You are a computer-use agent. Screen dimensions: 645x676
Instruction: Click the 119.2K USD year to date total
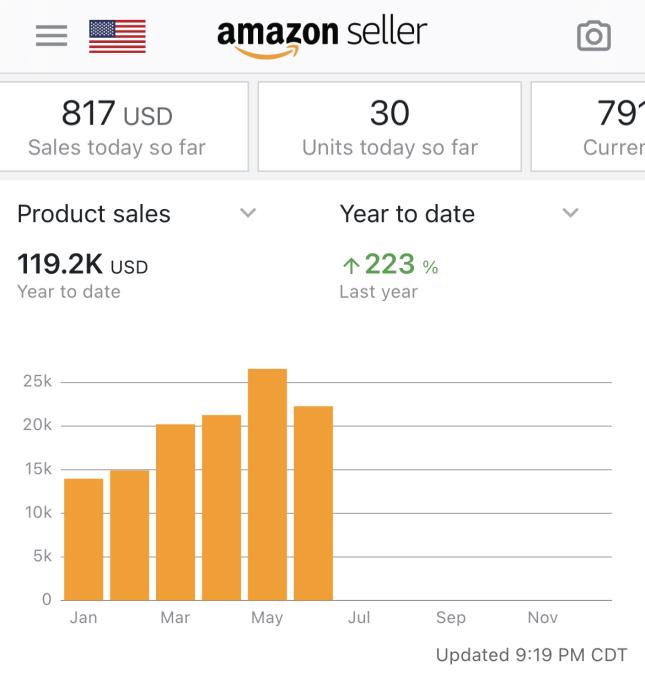82,264
